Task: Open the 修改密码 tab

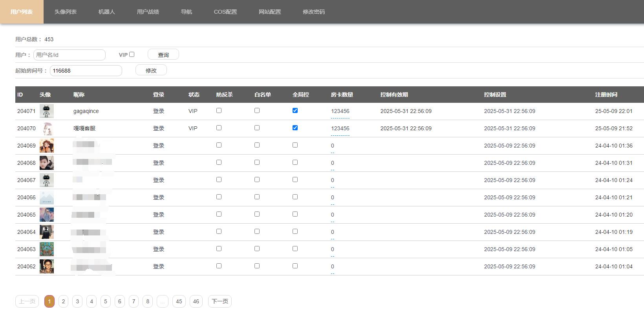Action: (x=314, y=12)
